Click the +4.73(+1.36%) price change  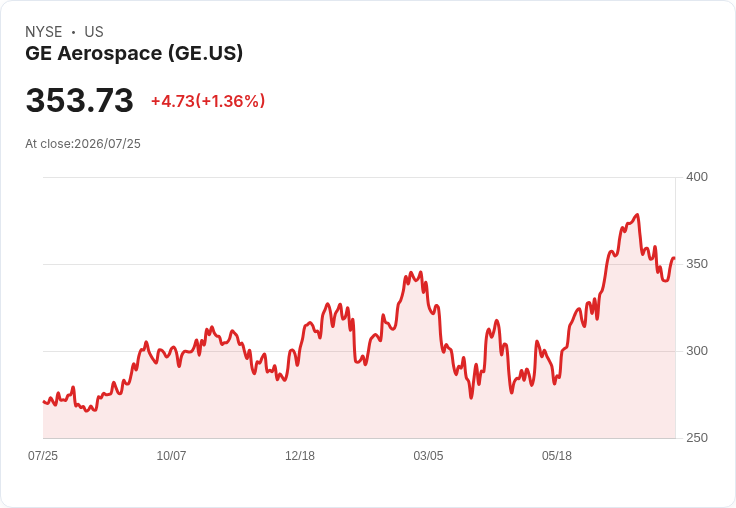(208, 101)
